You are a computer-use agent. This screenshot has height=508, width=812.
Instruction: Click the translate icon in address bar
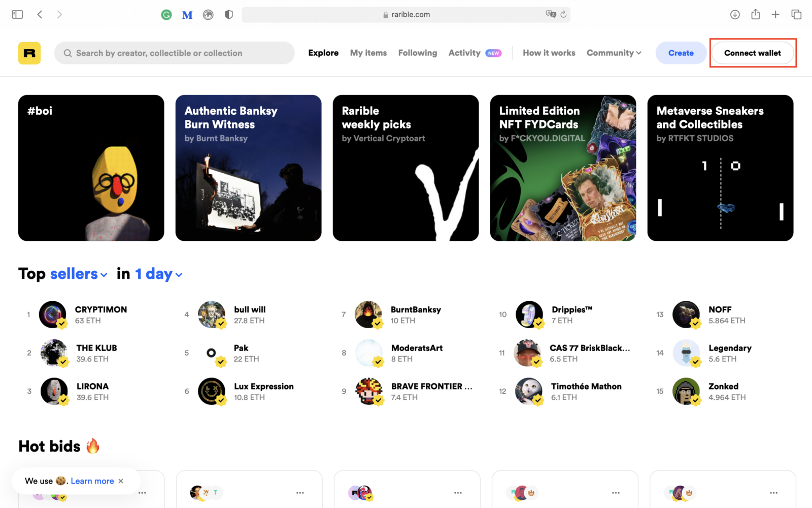(551, 14)
